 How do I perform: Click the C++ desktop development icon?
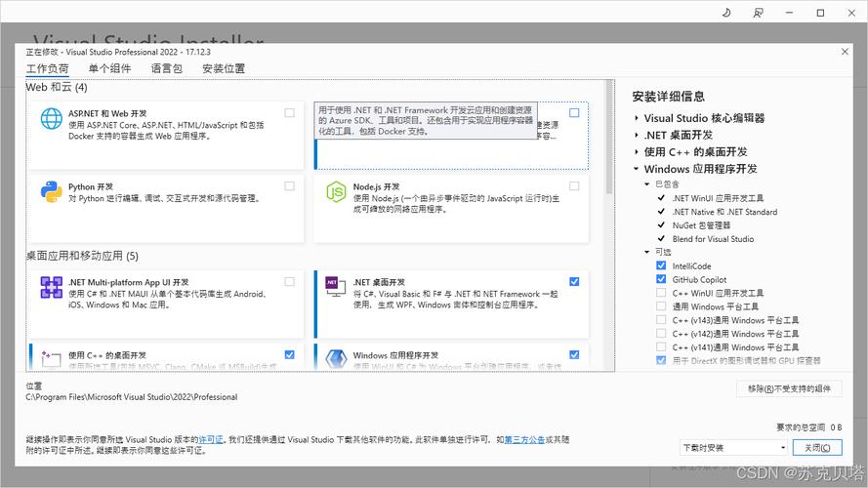pyautogui.click(x=51, y=359)
